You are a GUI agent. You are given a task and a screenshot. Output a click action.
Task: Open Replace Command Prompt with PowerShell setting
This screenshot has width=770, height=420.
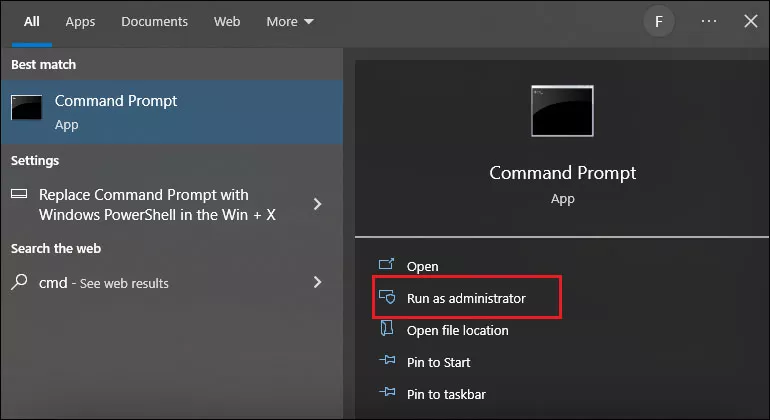pyautogui.click(x=172, y=204)
